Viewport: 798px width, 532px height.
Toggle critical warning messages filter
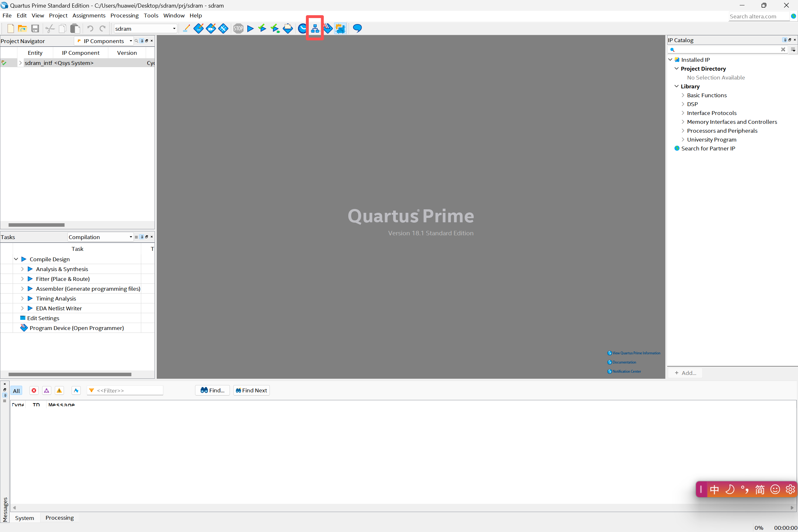pyautogui.click(x=47, y=390)
